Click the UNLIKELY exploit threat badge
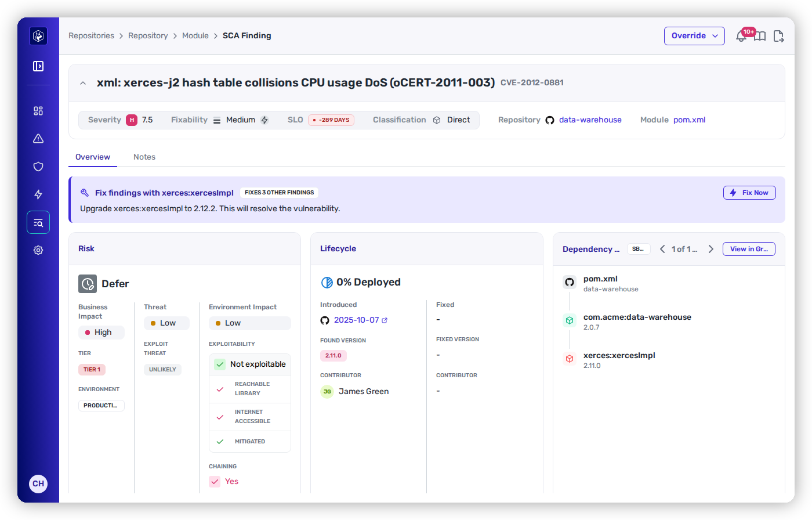 point(162,370)
